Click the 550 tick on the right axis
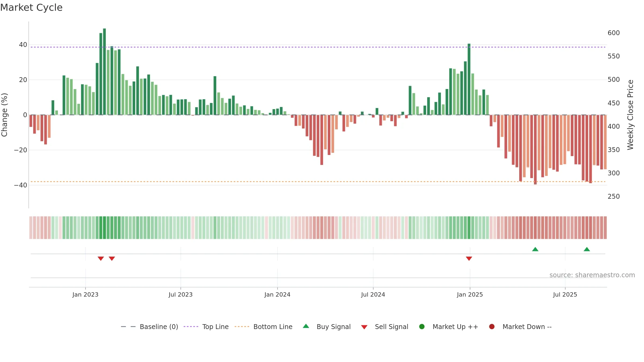The height and width of the screenshot is (362, 644). click(614, 56)
